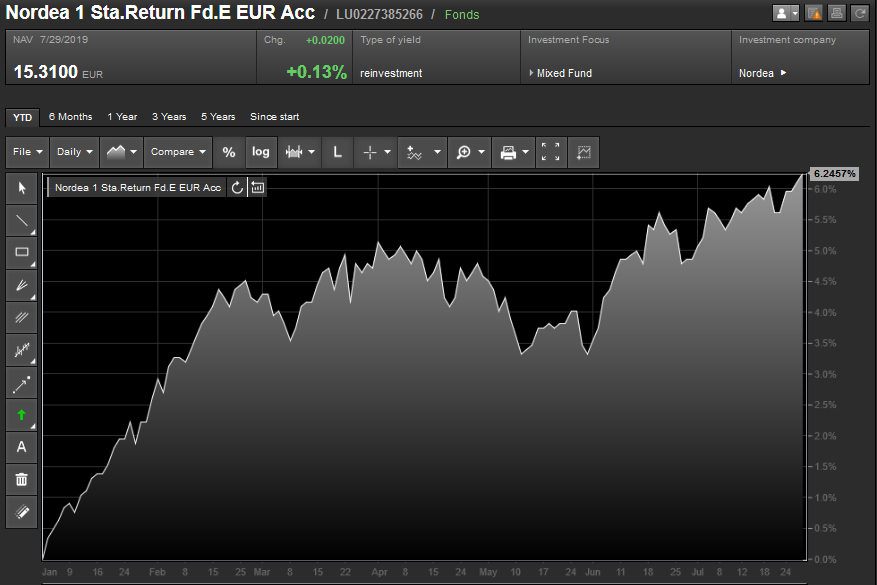This screenshot has height=585, width=877.
Task: Select the green up arrow marker tool
Action: 22,415
